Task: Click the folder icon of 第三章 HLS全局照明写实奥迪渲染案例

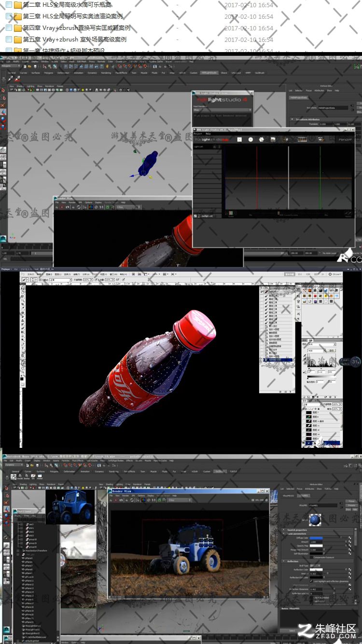Action: coord(18,16)
